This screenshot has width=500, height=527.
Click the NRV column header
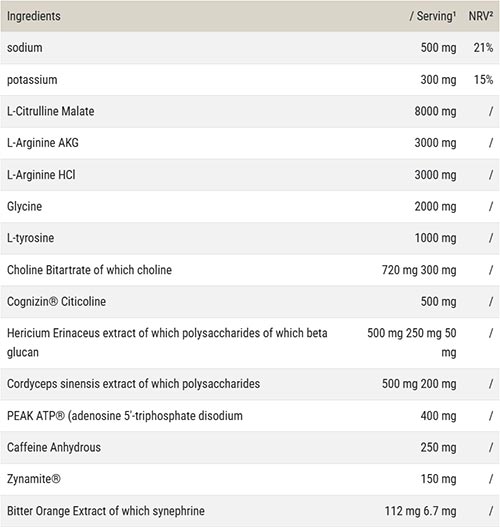click(x=481, y=16)
